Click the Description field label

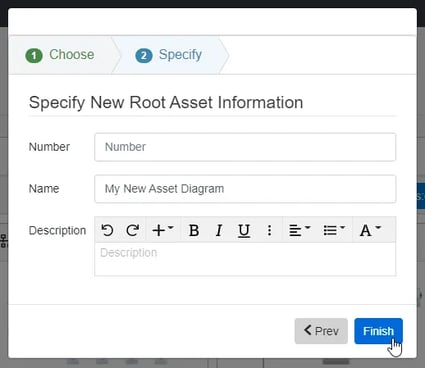pyautogui.click(x=57, y=230)
